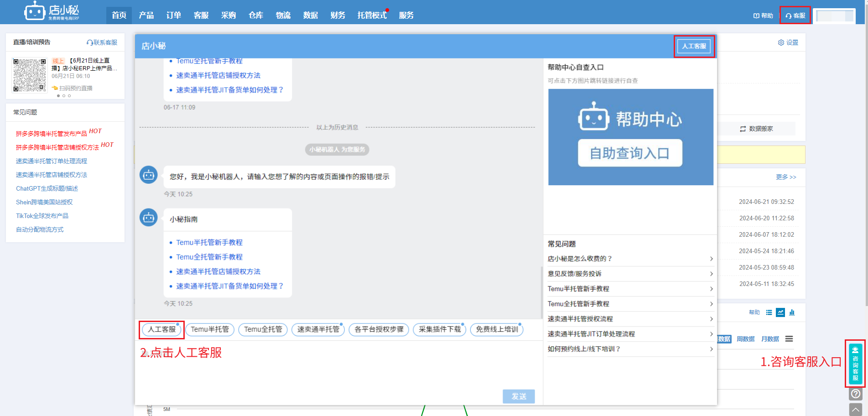
Task: Open the 产品 menu
Action: [x=146, y=16]
